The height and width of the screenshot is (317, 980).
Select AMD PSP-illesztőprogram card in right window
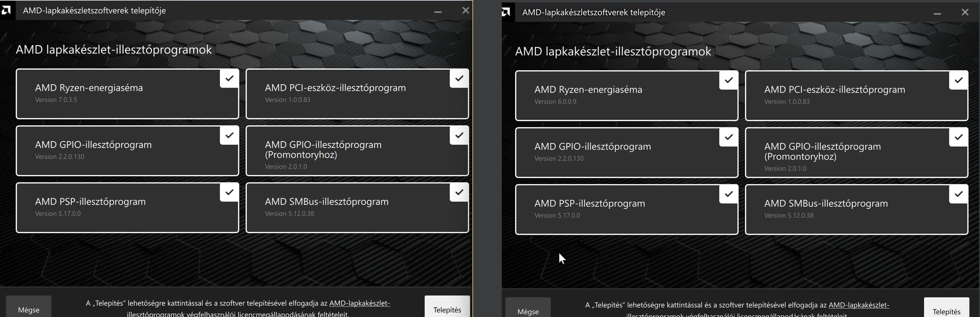(627, 209)
